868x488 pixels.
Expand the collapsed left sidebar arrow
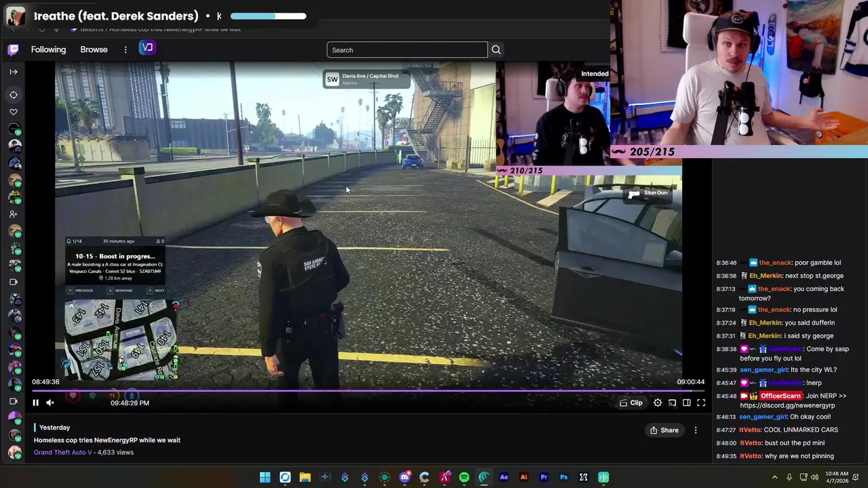[13, 71]
